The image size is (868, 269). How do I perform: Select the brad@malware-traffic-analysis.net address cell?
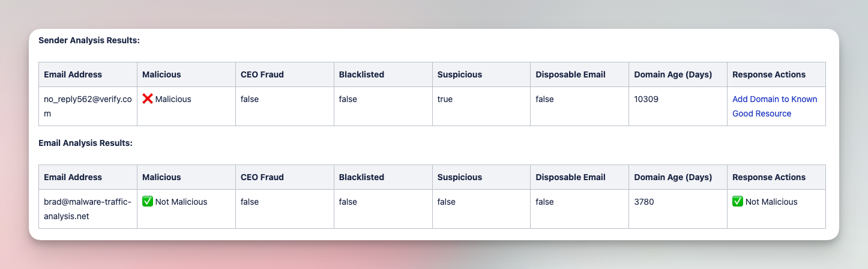click(x=87, y=209)
